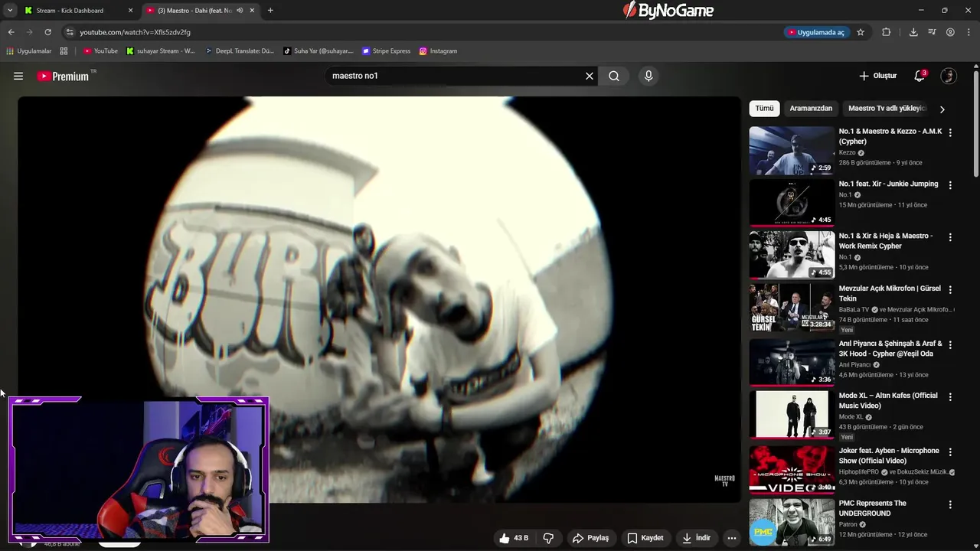The height and width of the screenshot is (551, 980).
Task: Click the Paylaş share button
Action: 590,538
